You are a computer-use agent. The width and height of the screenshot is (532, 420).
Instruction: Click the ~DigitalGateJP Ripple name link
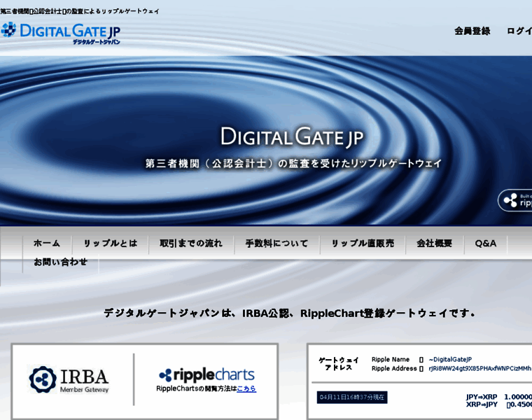tap(450, 360)
